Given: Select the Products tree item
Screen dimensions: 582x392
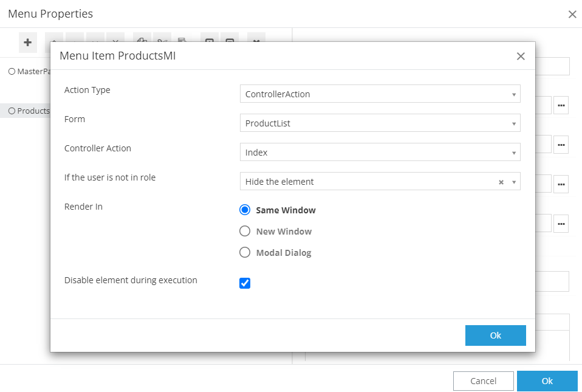Looking at the screenshot, I should [29, 111].
